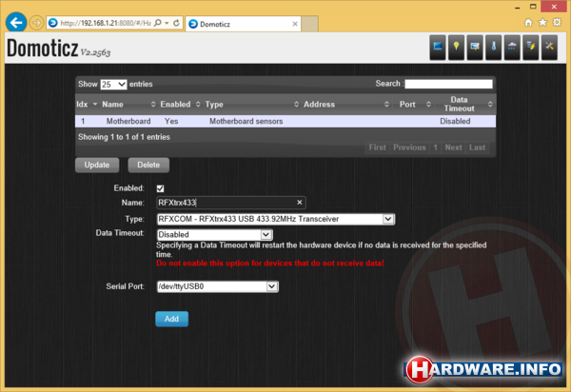Refresh the page with reload icon
This screenshot has height=392, width=571.
point(176,23)
